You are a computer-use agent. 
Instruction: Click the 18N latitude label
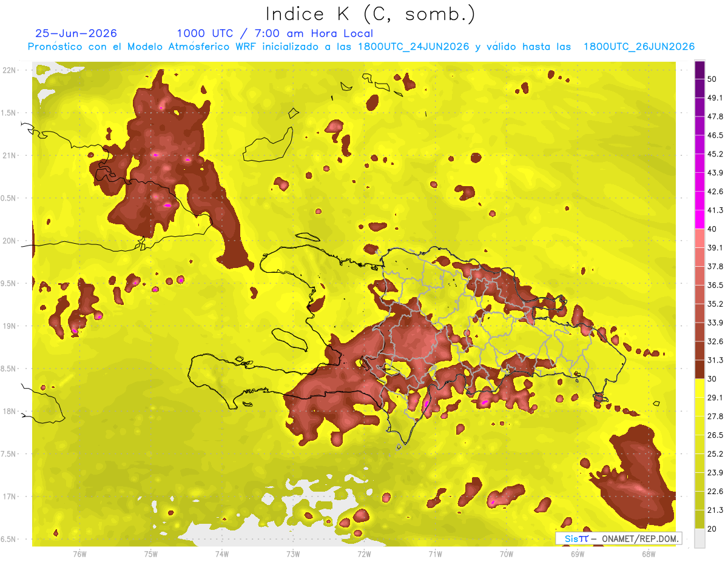10,412
